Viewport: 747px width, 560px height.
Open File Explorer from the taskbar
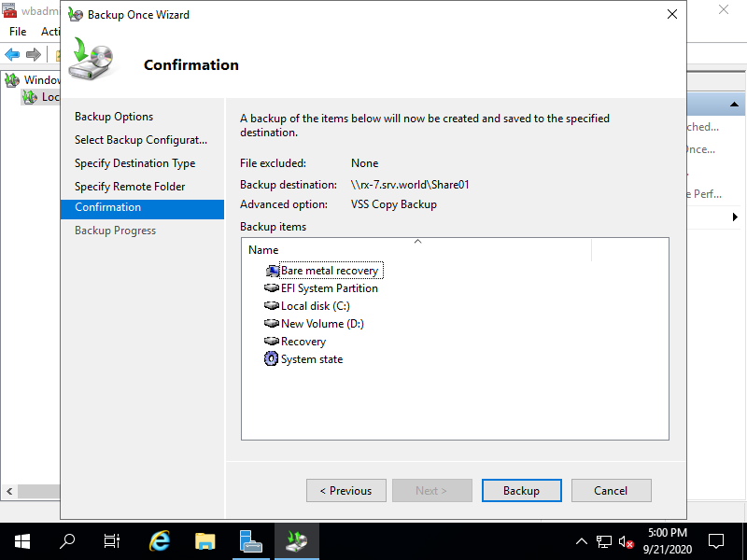pyautogui.click(x=204, y=540)
